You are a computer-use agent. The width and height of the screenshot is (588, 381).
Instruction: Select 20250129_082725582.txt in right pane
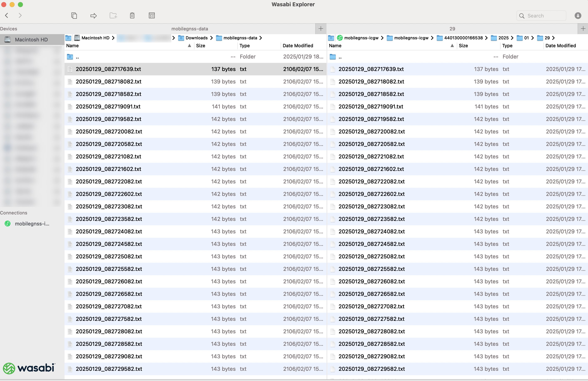click(x=457, y=269)
